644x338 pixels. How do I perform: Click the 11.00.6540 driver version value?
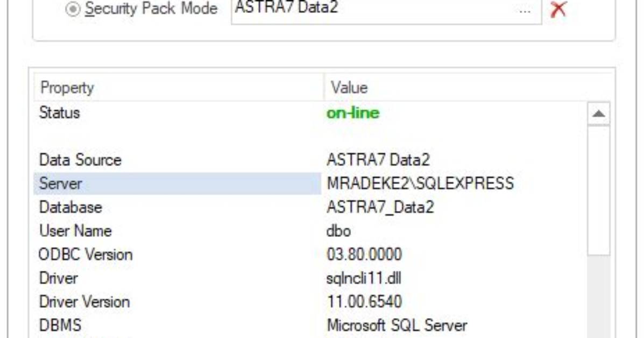(x=364, y=302)
